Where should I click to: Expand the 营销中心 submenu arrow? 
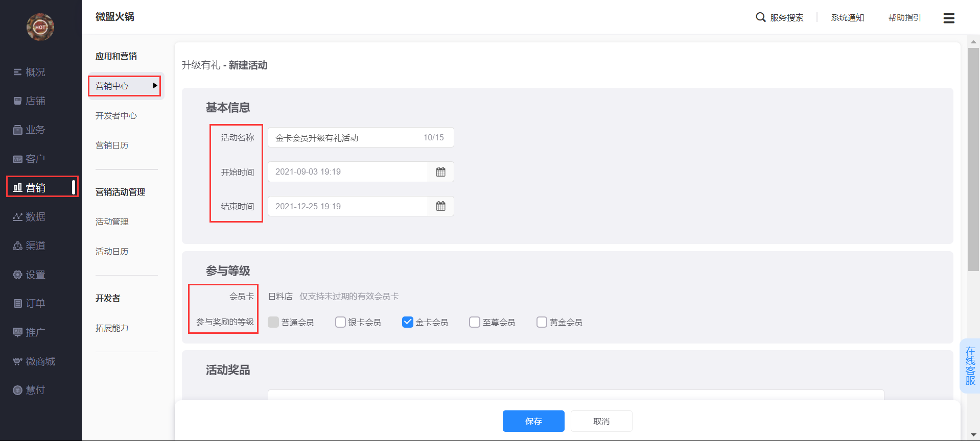tap(155, 86)
